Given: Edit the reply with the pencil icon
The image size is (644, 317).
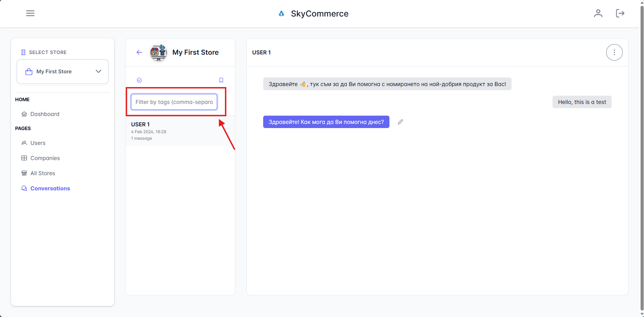Looking at the screenshot, I should [400, 122].
